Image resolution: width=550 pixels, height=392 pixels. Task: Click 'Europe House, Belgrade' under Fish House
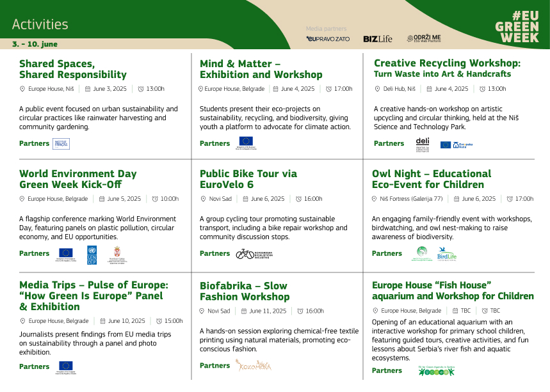pyautogui.click(x=411, y=311)
